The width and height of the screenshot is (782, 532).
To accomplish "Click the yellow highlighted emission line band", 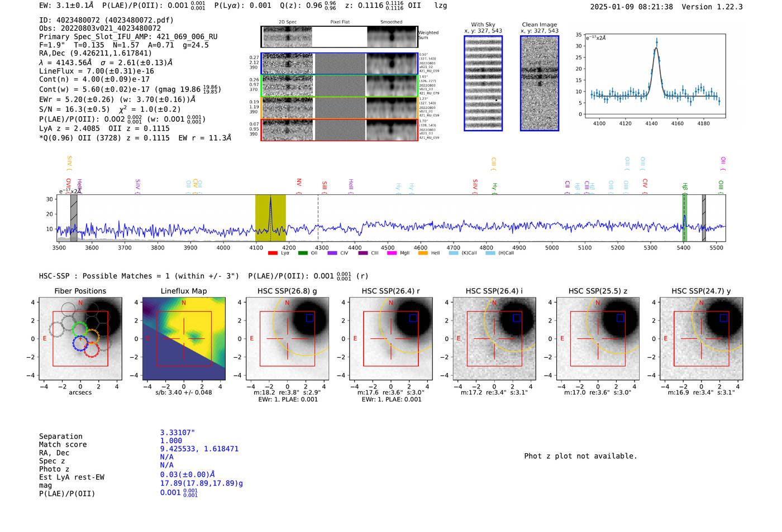I will click(270, 218).
